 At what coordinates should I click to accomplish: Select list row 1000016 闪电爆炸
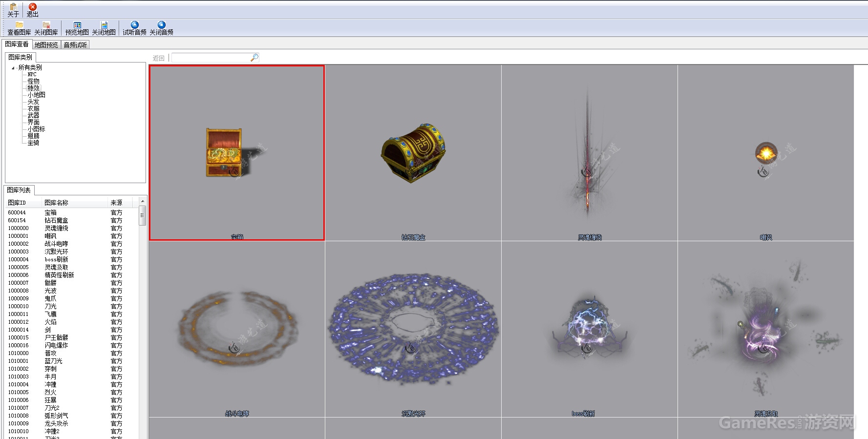click(72, 345)
